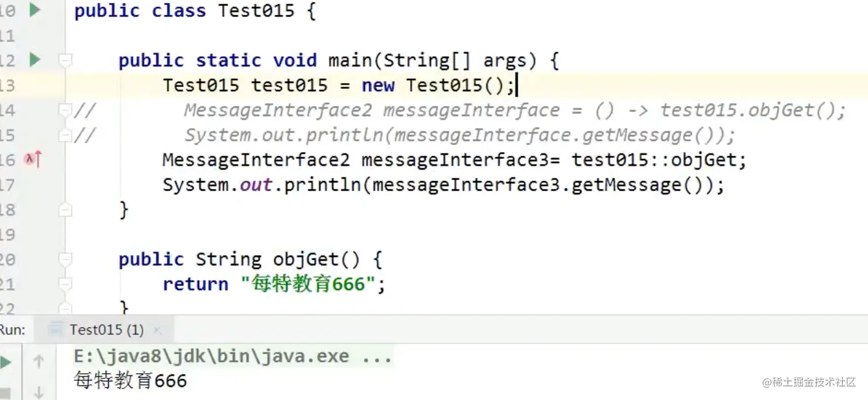Click the Run: tool window label
The width and height of the screenshot is (868, 400).
pos(13,330)
